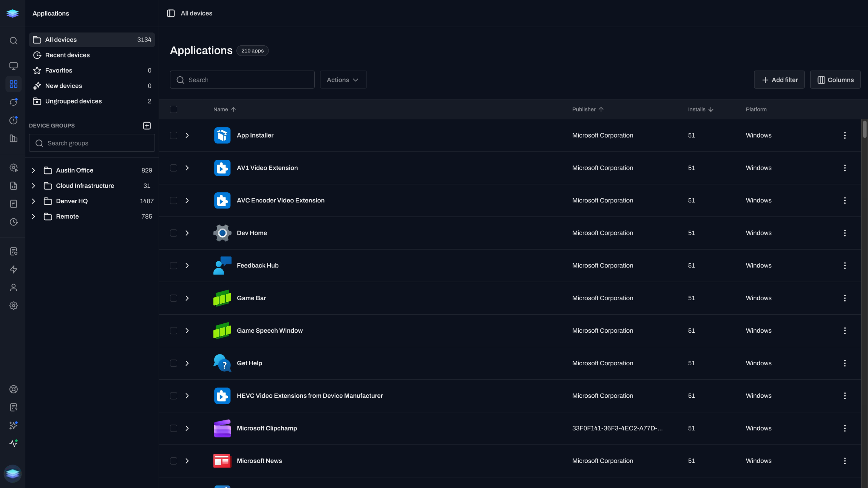Sort by Publisher column header
868x488 pixels.
pyautogui.click(x=588, y=109)
